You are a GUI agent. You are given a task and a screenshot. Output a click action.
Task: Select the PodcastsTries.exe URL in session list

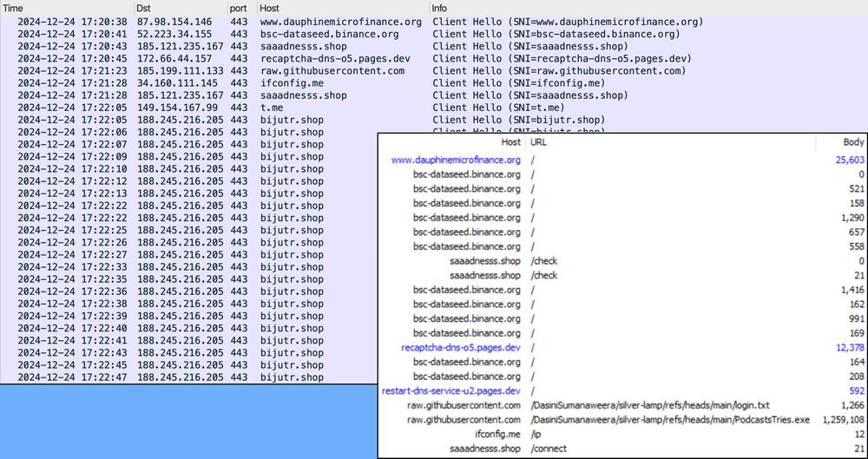point(670,420)
